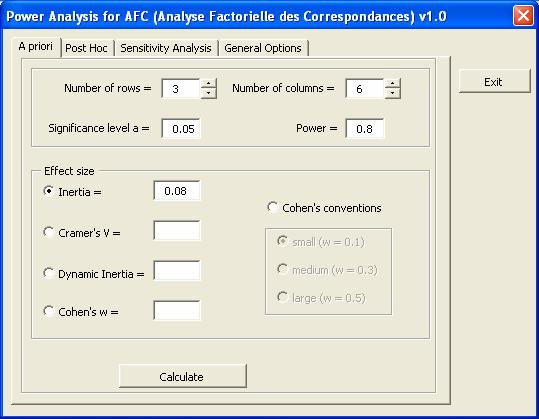Screen dimensions: 539x419
Task: Decrease number of columns with down arrow
Action: click(x=392, y=93)
